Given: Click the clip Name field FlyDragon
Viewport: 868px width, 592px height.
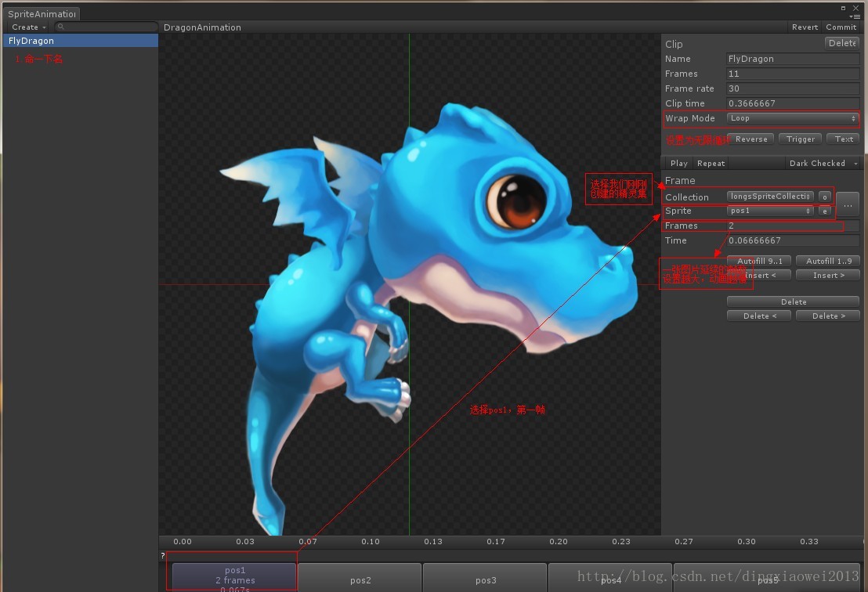Looking at the screenshot, I should pos(793,59).
